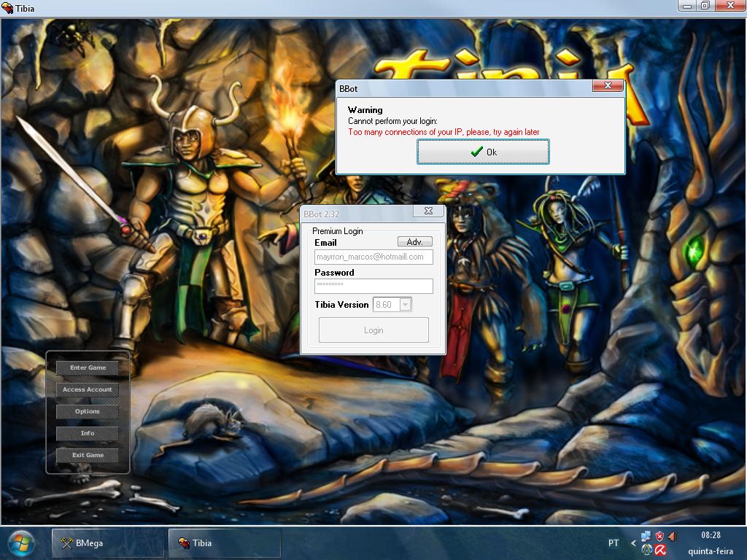Image resolution: width=747 pixels, height=560 pixels.
Task: Click the volume speaker tray icon
Action: click(x=672, y=537)
